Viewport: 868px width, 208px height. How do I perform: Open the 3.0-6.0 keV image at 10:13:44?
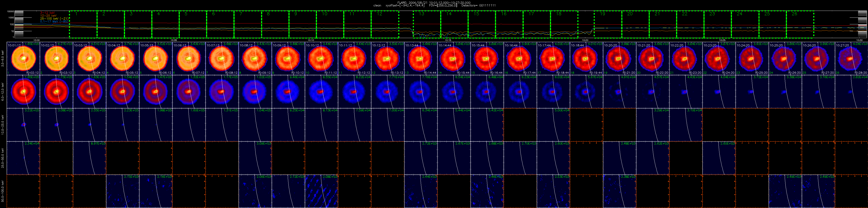tap(421, 58)
